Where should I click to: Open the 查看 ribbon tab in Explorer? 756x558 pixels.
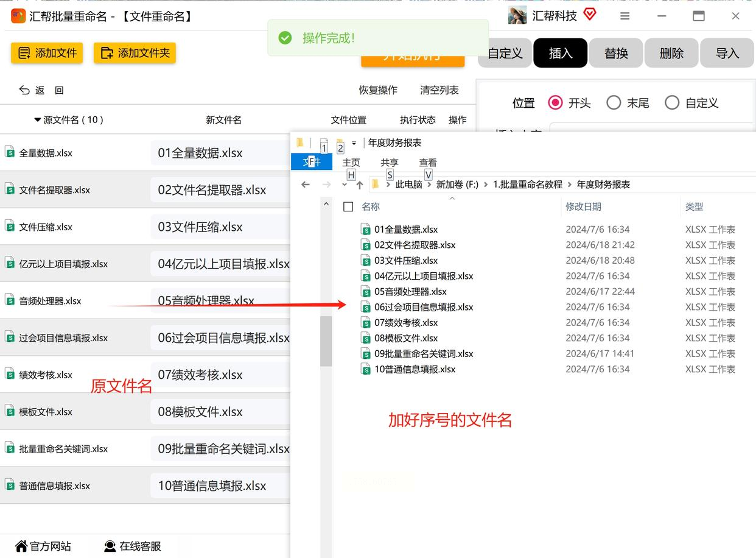(x=428, y=163)
